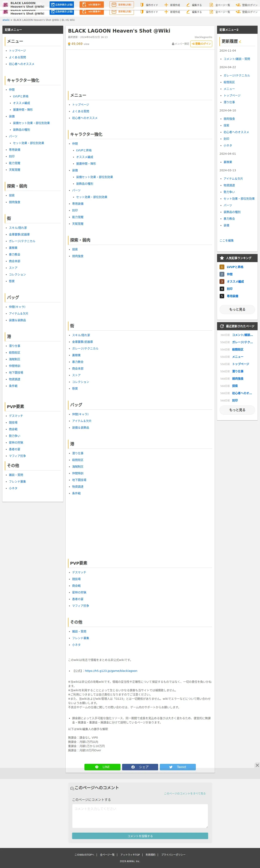Open アットウィキTOP in the footer
260x868 pixels.
[x=130, y=855]
